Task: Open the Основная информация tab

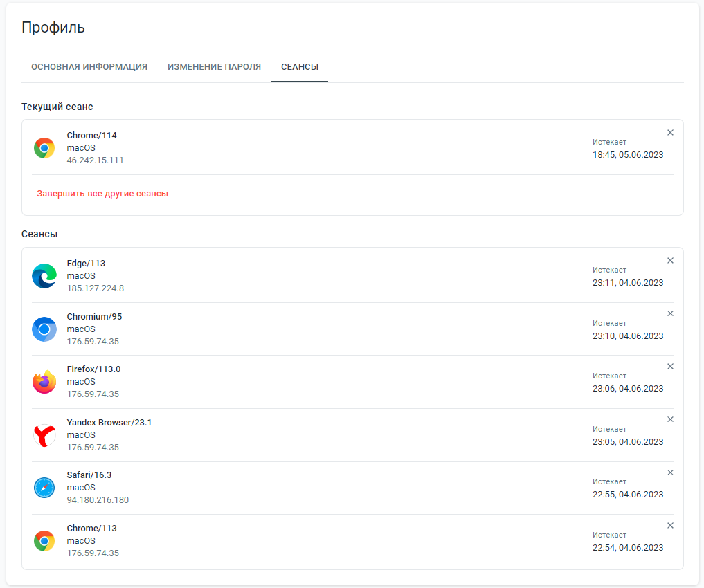Action: pos(89,67)
